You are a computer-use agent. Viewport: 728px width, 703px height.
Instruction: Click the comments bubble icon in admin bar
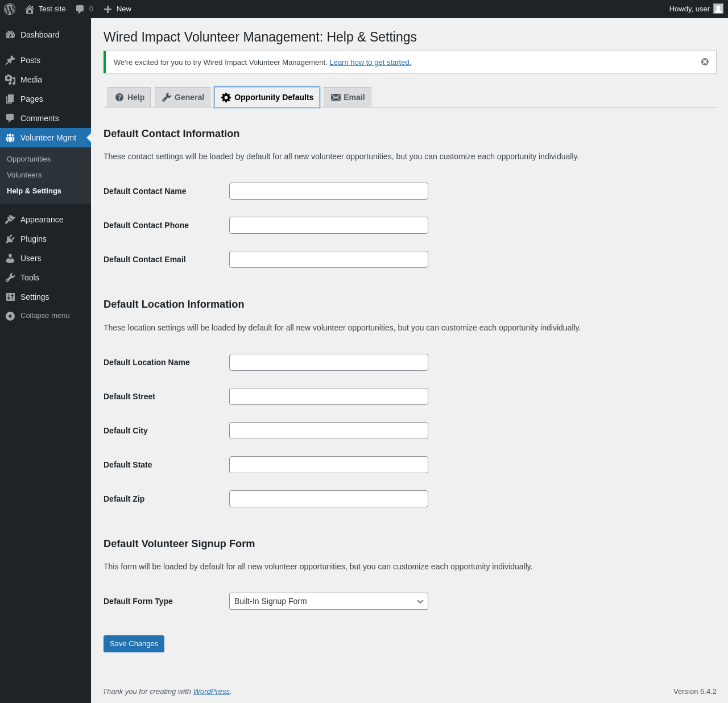pyautogui.click(x=80, y=9)
